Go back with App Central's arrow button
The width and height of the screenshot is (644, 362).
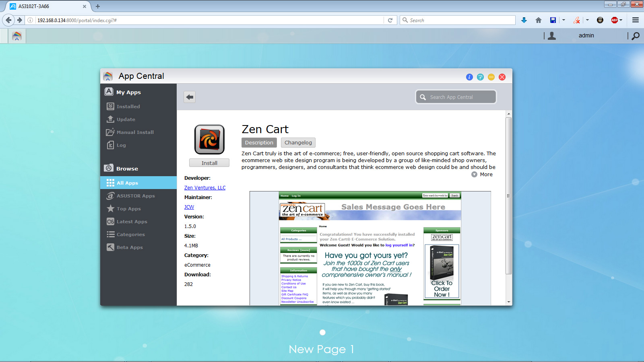190,97
